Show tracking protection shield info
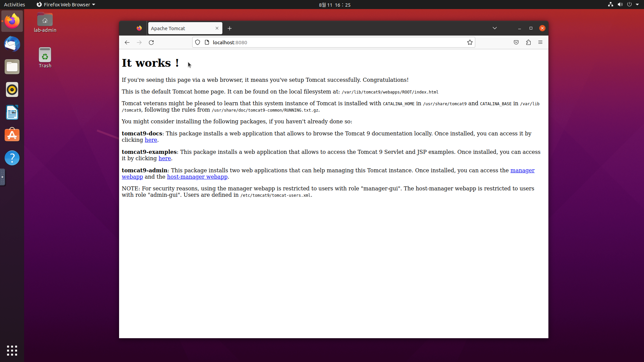 point(198,43)
